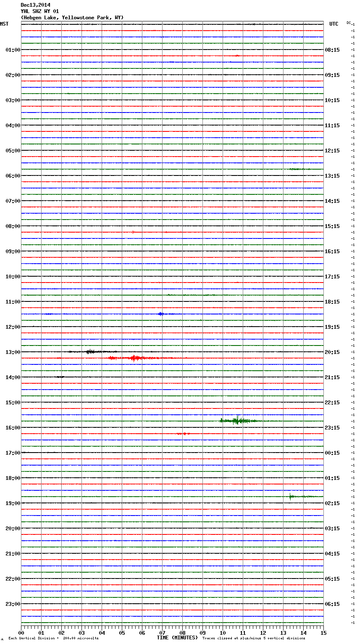The width and height of the screenshot is (357, 644).
Task: Select the 15:00 MST time label
Action: 13,403
